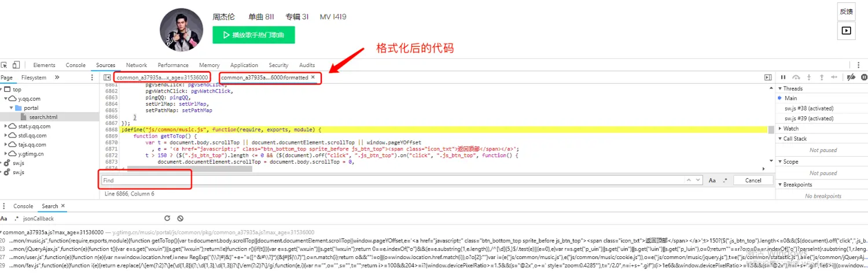Close the formatted common_a37935a tab
This screenshot has width=868, height=277.
pyautogui.click(x=313, y=77)
